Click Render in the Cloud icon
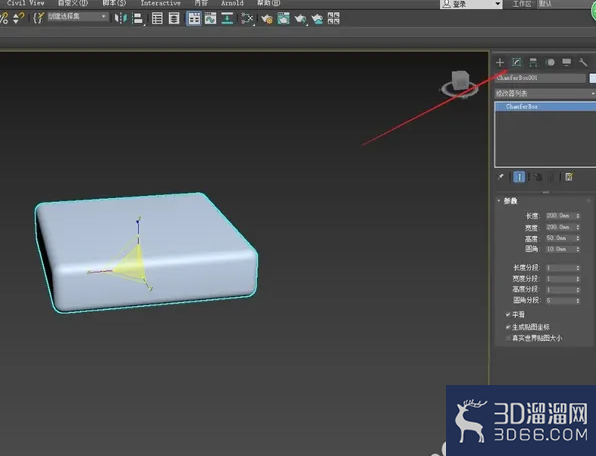 click(x=317, y=18)
